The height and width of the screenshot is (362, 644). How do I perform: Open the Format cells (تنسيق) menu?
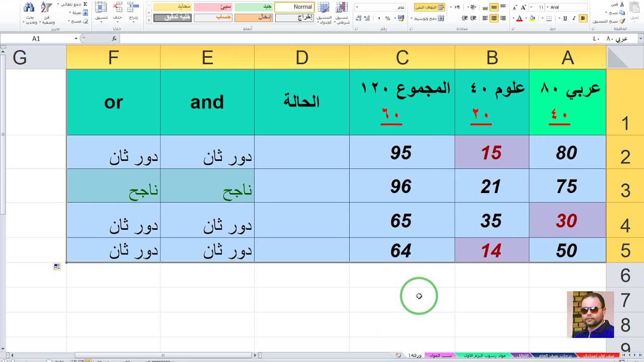click(101, 12)
